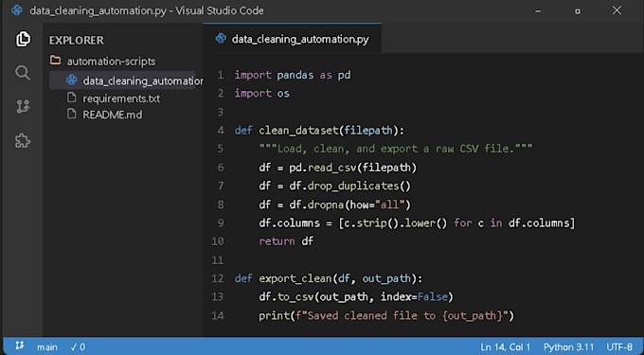Viewport: 644px width, 355px height.
Task: Open the Source Control view icon
Action: tap(23, 106)
